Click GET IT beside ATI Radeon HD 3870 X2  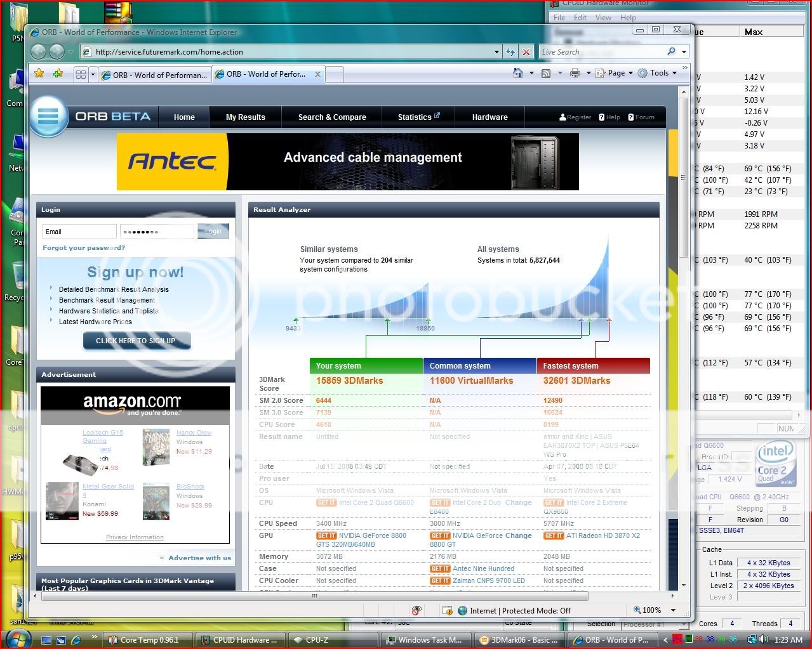[x=554, y=535]
